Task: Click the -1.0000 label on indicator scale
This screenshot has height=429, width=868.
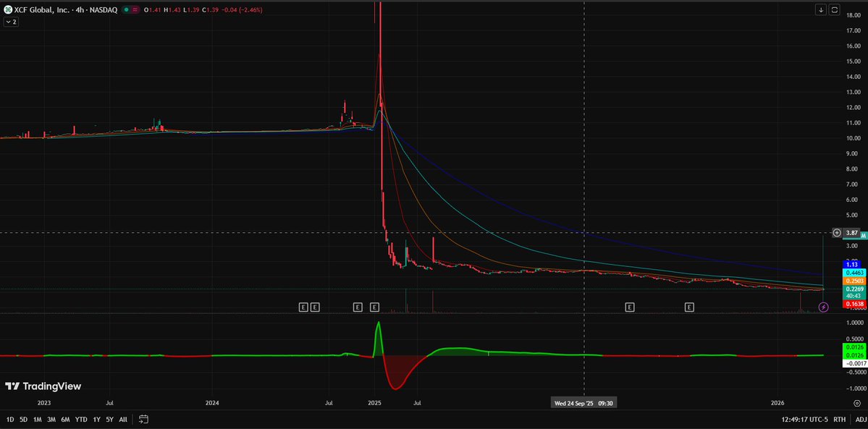Action: point(855,388)
